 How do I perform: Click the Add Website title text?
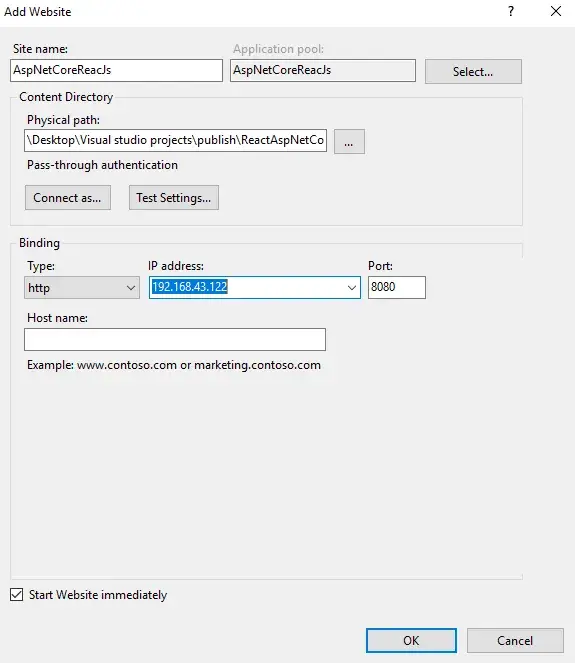[x=38, y=12]
